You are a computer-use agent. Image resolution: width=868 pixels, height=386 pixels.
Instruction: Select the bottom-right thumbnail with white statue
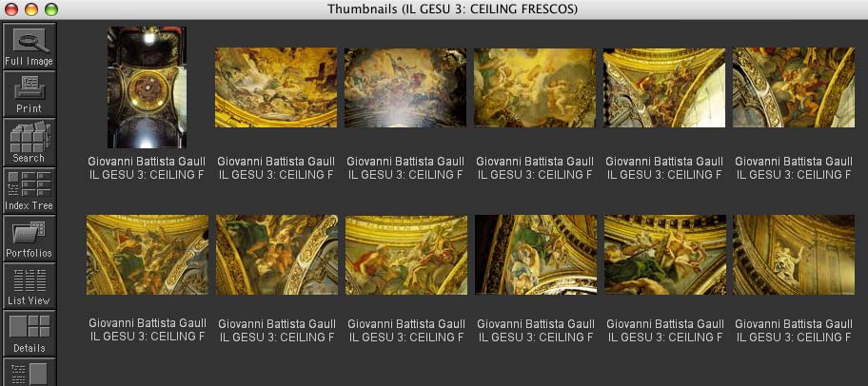[794, 255]
